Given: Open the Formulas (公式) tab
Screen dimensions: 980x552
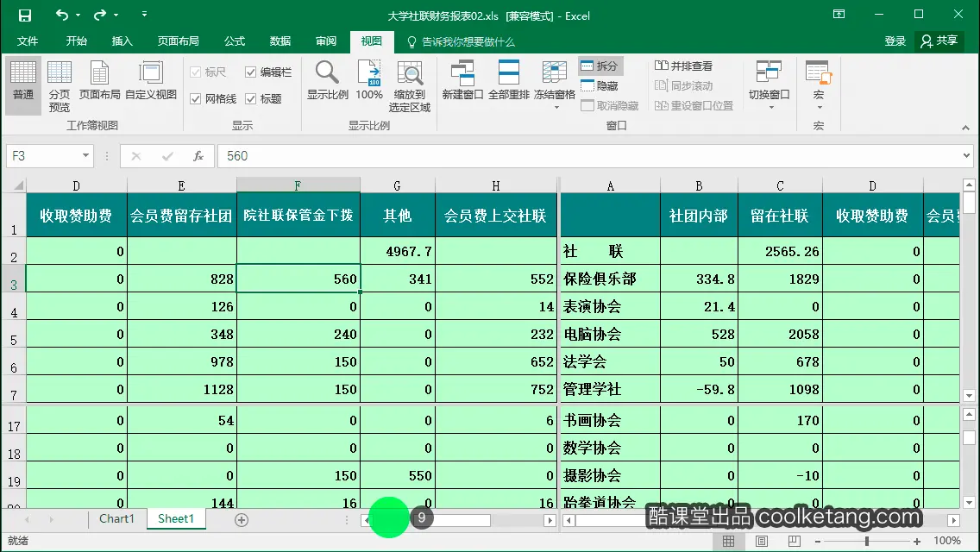Looking at the screenshot, I should [x=235, y=41].
